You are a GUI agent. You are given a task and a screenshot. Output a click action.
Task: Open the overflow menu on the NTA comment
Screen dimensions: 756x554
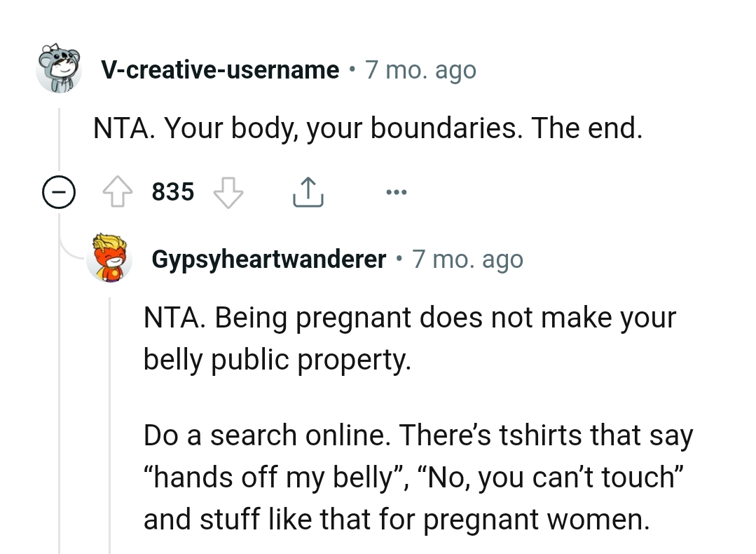pyautogui.click(x=397, y=191)
